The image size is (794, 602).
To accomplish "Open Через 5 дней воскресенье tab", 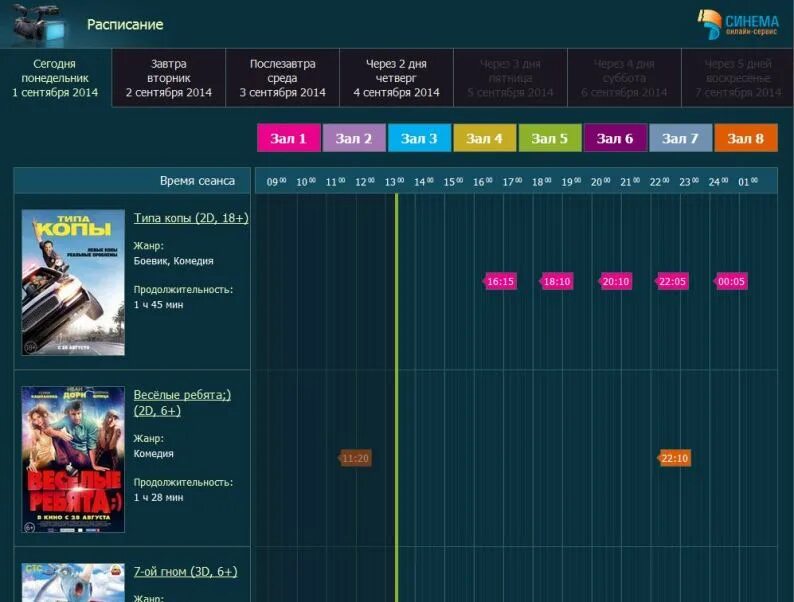I will [738, 78].
